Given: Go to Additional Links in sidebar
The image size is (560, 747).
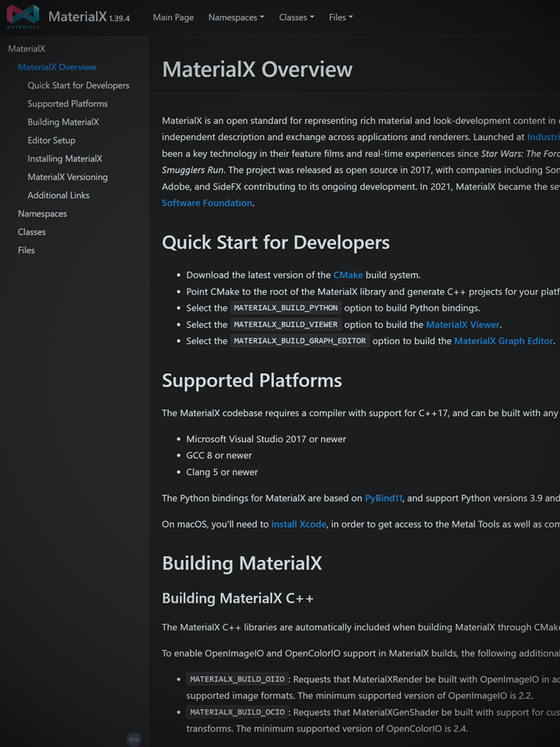Looking at the screenshot, I should point(58,195).
